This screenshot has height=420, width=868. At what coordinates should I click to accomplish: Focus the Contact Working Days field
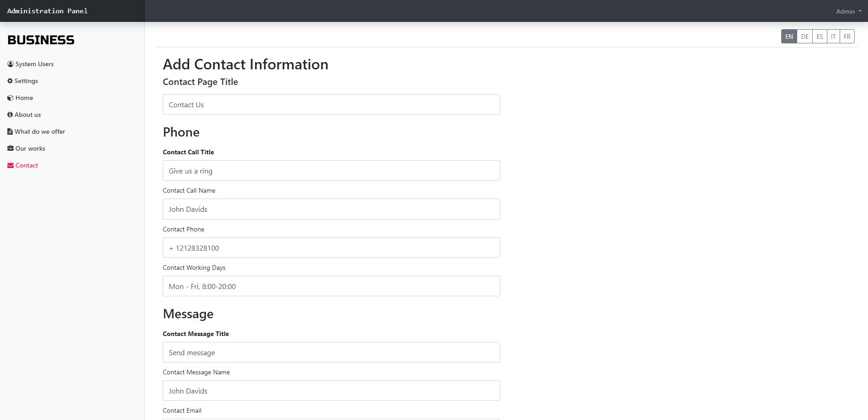click(x=331, y=286)
